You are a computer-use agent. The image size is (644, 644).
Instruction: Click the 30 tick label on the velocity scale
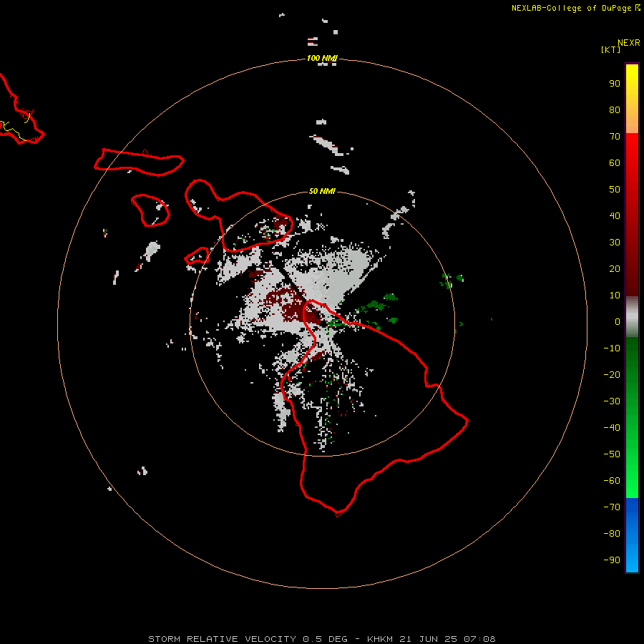tap(615, 243)
